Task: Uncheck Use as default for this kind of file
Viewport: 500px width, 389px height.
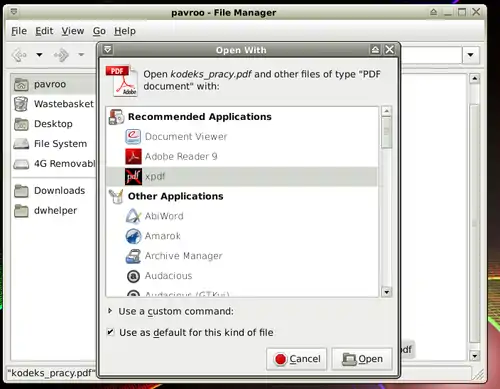Action: click(110, 332)
